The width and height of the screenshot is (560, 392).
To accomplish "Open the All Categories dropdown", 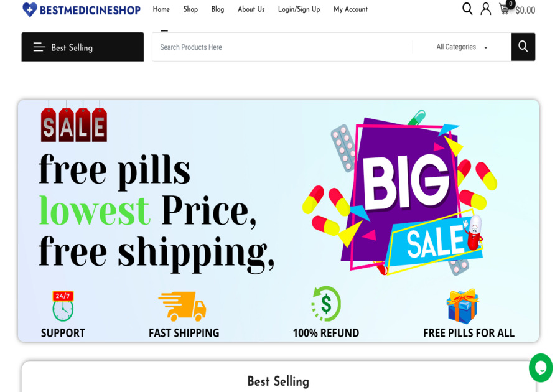I will click(462, 47).
